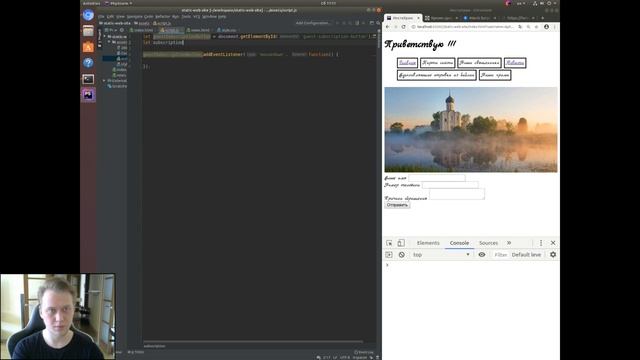Open the Run menu in PhpStorm

[x=176, y=17]
